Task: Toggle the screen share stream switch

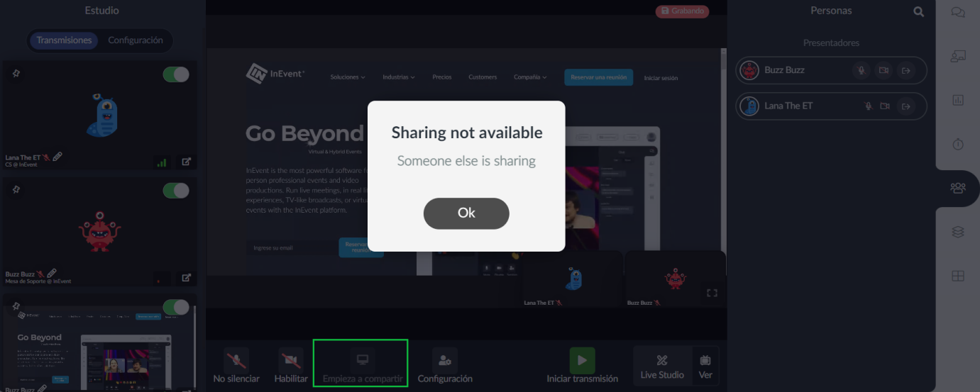Action: click(176, 307)
